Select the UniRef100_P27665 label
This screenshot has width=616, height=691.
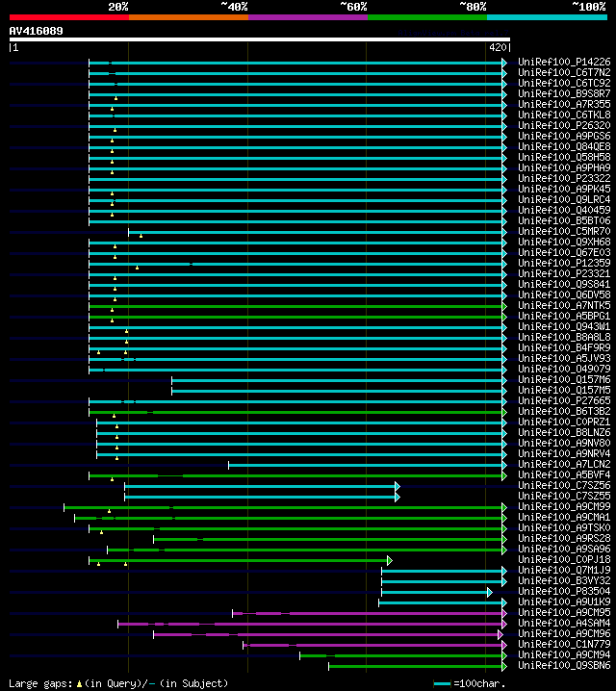tap(564, 400)
